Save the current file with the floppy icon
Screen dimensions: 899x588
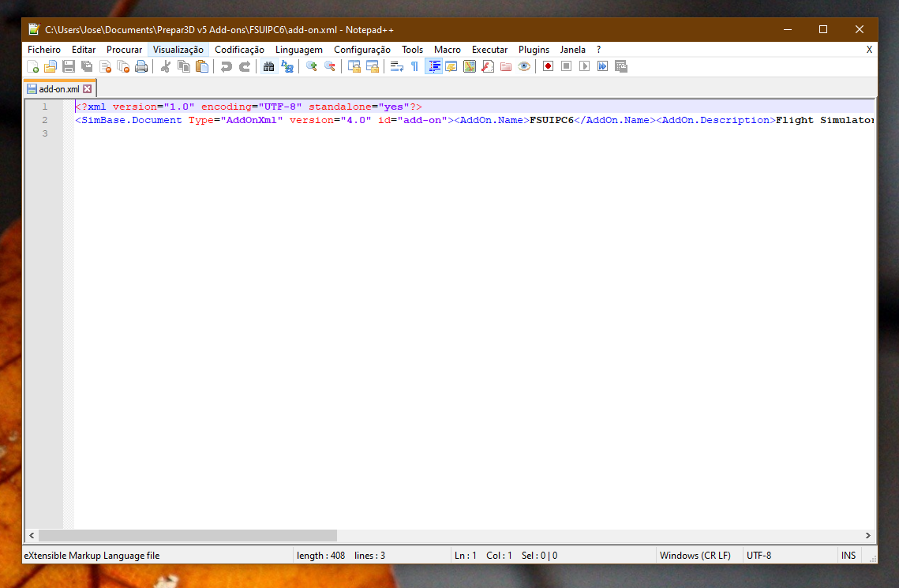tap(69, 66)
